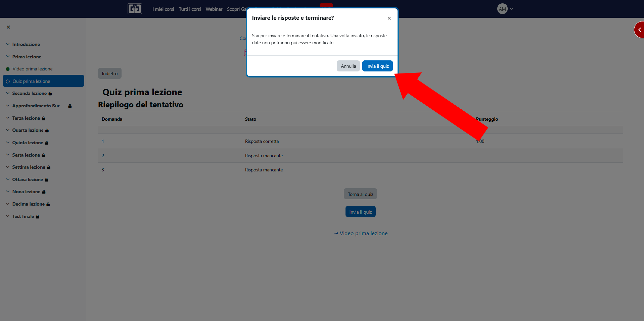This screenshot has height=321, width=644.
Task: Collapse the Introduzione section chevron
Action: tap(8, 44)
